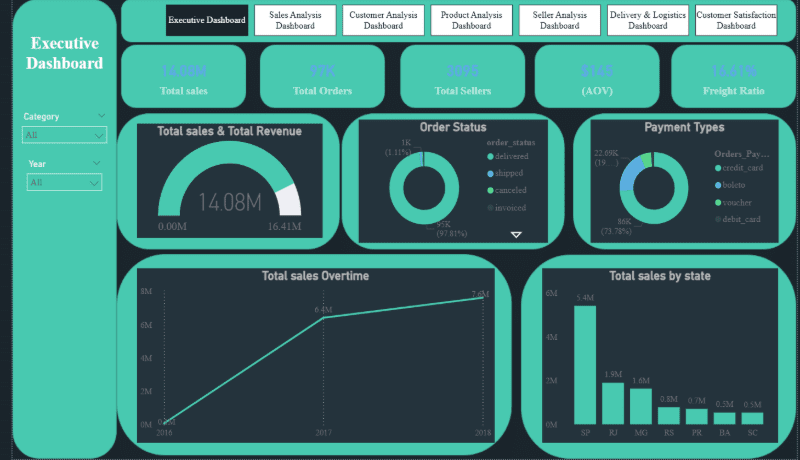Switch to Customer Analysis Dashboard tab
Image resolution: width=800 pixels, height=460 pixels.
[383, 20]
